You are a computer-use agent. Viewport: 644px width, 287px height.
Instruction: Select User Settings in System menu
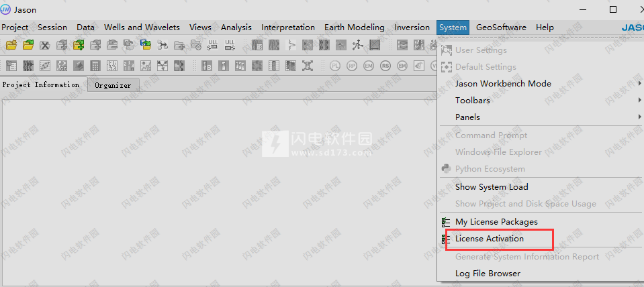[x=540, y=50]
